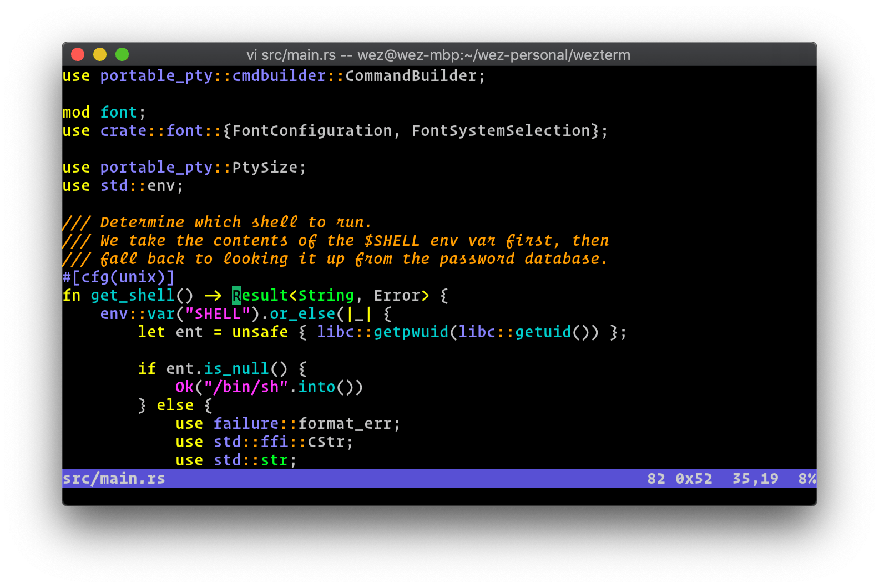Viewport: 879px width, 588px height.
Task: Click the window title 'vi src/main.rs'
Action: [x=291, y=55]
